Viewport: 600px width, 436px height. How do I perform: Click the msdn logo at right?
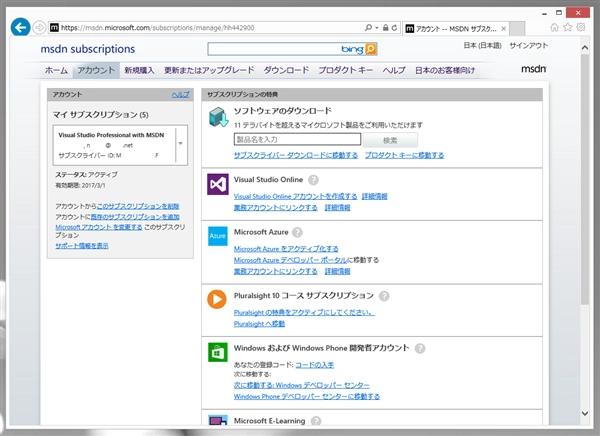pyautogui.click(x=534, y=69)
